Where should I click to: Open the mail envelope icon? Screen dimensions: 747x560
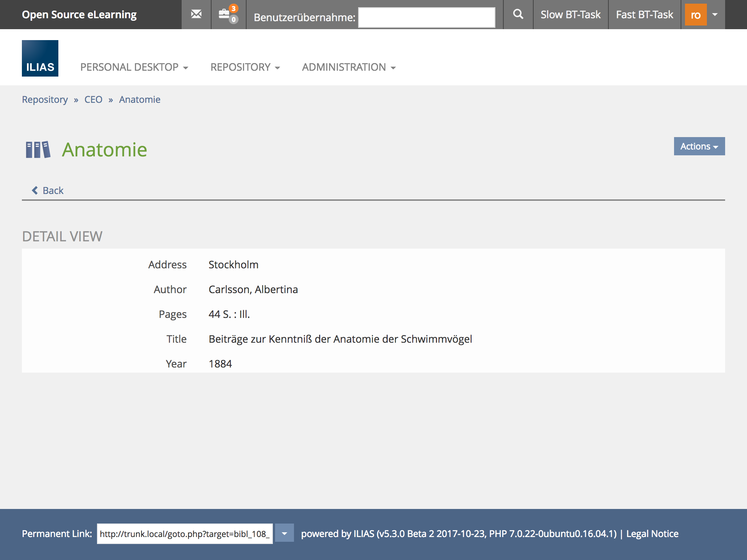click(x=196, y=14)
